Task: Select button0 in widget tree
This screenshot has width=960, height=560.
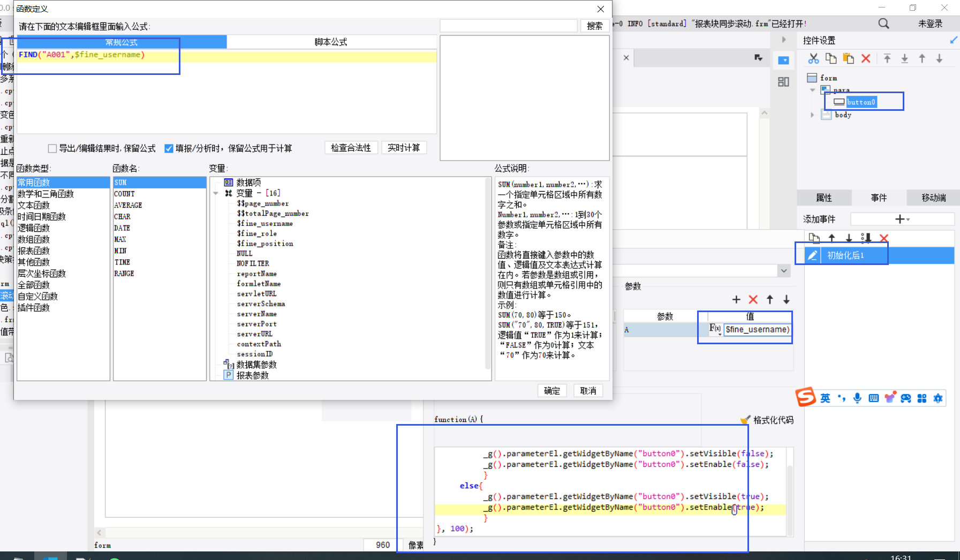Action: (x=861, y=102)
